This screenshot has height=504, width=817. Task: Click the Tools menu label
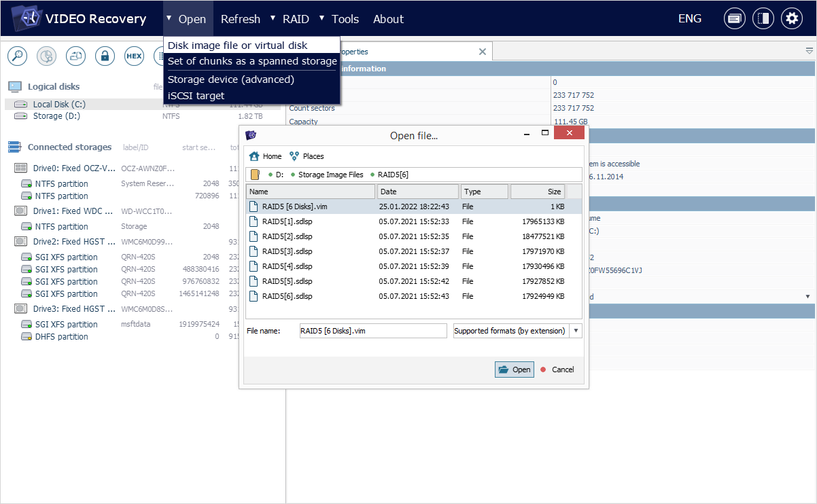345,19
